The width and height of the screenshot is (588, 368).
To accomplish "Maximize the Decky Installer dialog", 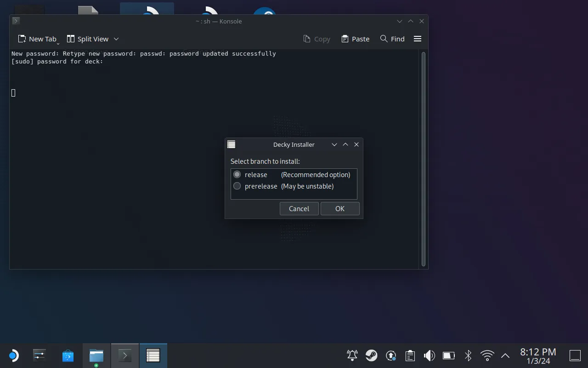I will click(345, 144).
